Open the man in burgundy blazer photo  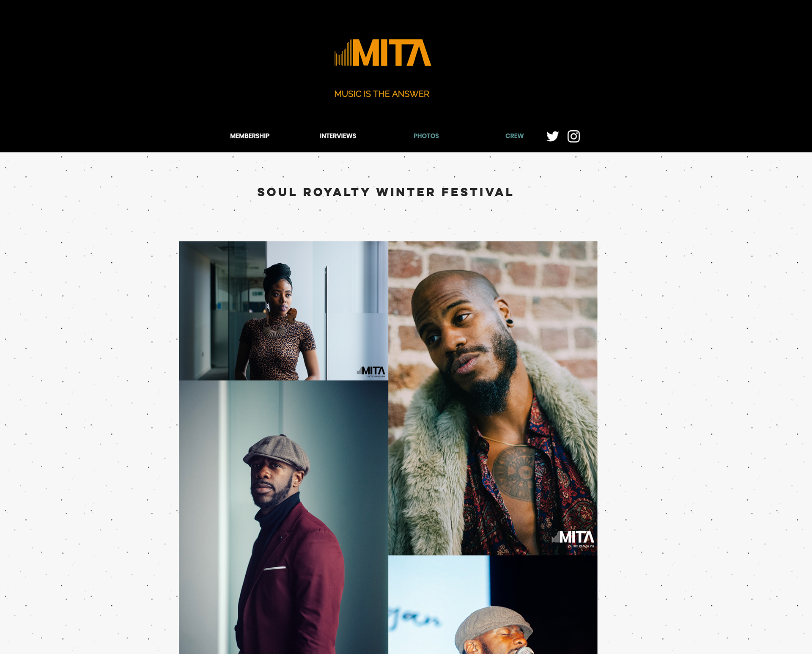coord(283,517)
